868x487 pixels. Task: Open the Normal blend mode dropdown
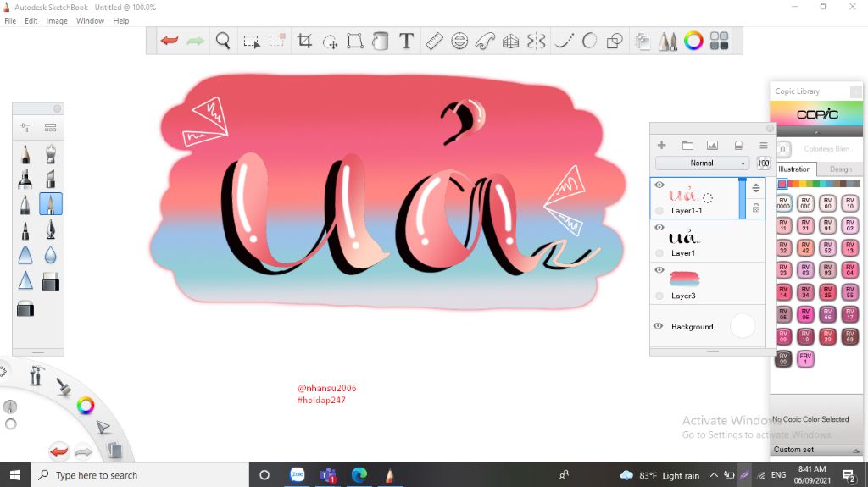tap(702, 163)
